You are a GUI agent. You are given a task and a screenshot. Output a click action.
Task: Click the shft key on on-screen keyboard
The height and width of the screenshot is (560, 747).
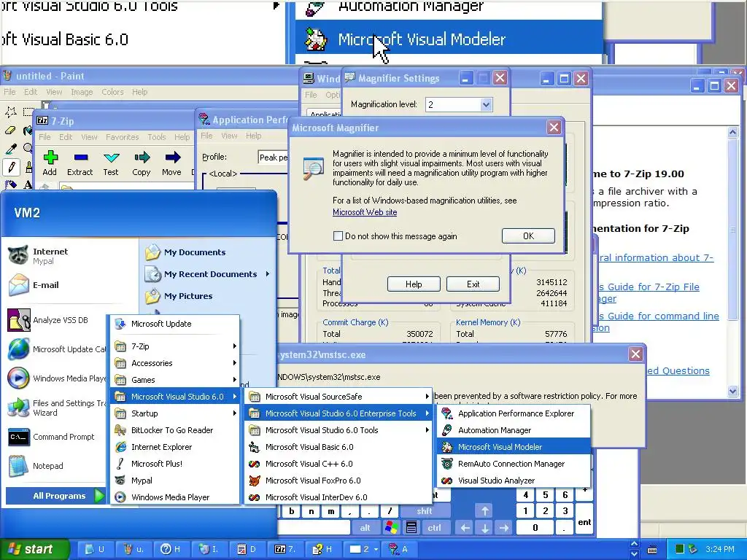(424, 511)
